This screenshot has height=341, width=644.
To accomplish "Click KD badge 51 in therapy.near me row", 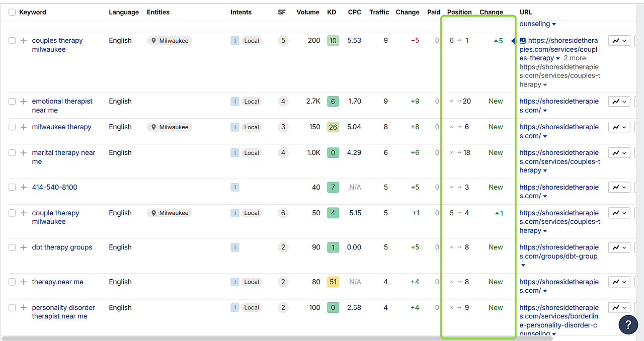I will pyautogui.click(x=333, y=282).
